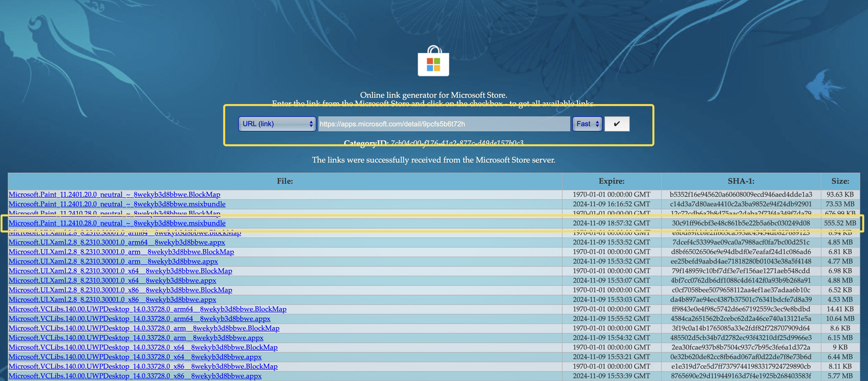Click the 5.77 MB size cell
The image size is (868, 381).
[x=840, y=376]
